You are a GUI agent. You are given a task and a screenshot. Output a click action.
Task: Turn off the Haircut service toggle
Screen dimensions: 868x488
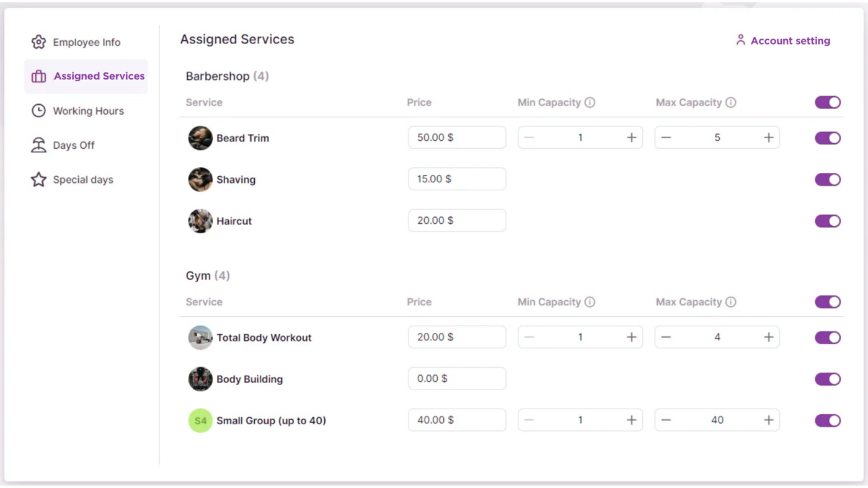[x=827, y=221]
